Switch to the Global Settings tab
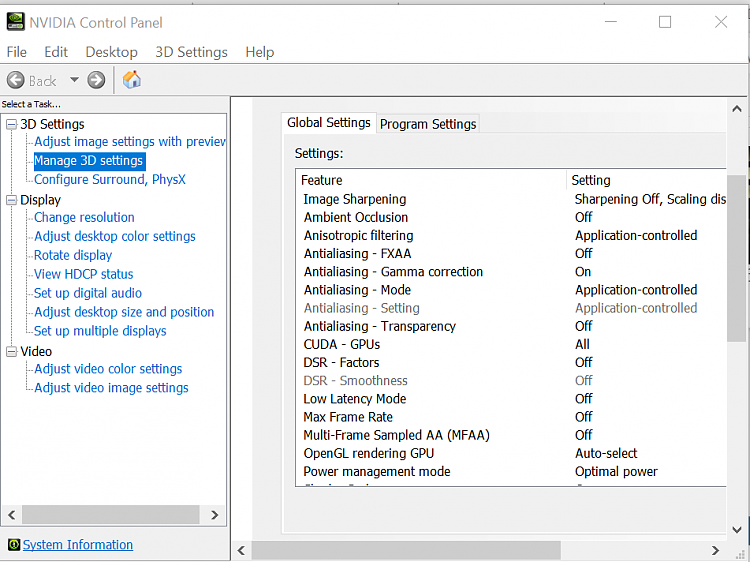The height and width of the screenshot is (562, 750). coord(329,123)
